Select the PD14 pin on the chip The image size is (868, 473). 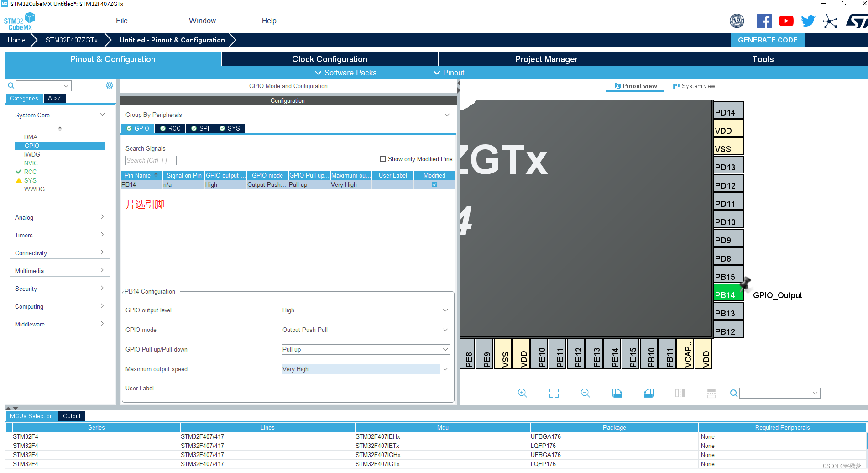click(728, 110)
